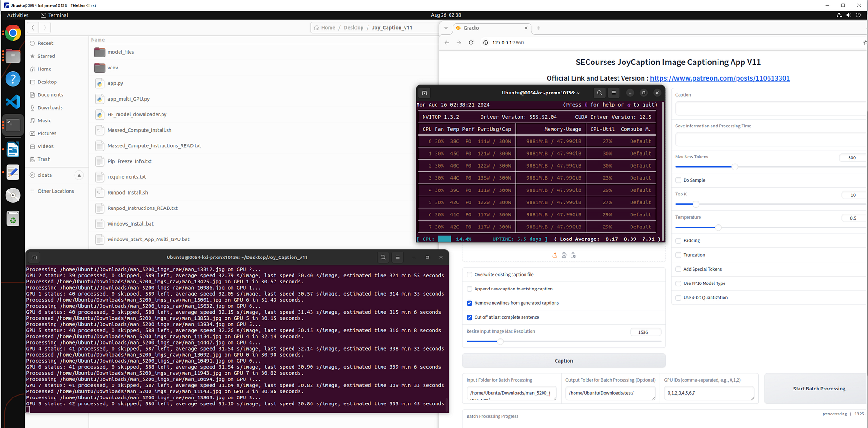Open Google Chrome from the dock

pos(13,33)
